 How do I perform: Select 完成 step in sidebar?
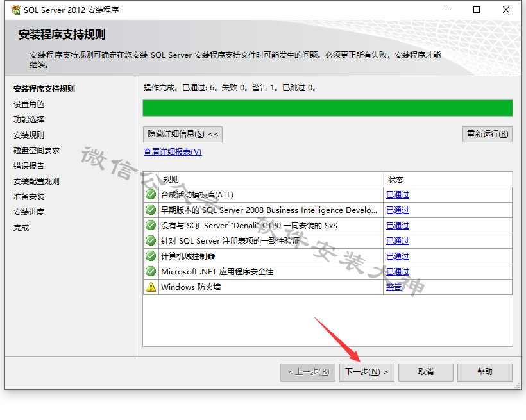point(21,228)
